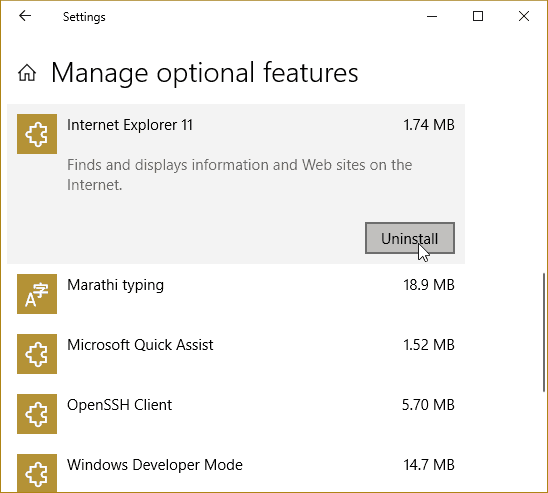Click the Manage optional features heading
548x493 pixels.
click(205, 73)
